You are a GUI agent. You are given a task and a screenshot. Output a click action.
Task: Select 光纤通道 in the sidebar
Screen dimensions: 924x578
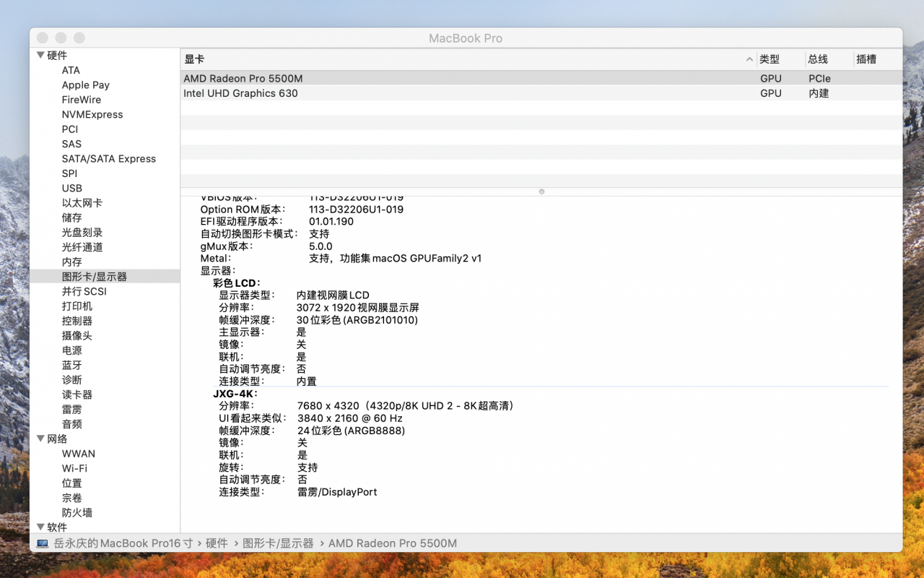82,247
